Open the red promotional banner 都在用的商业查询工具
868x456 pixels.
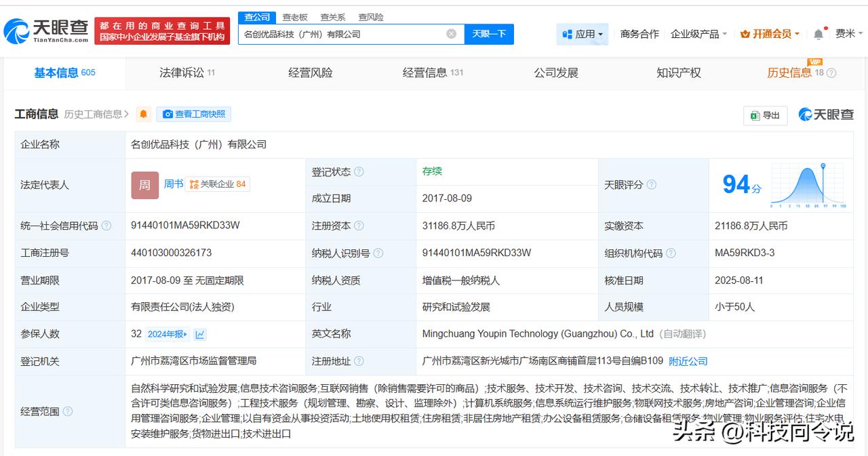(x=162, y=31)
